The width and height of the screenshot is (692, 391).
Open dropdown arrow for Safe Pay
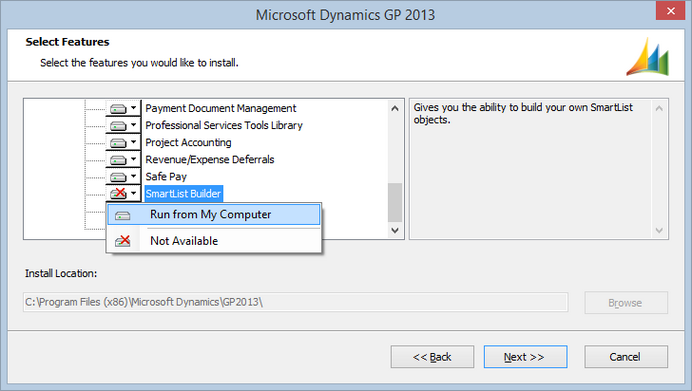point(133,177)
